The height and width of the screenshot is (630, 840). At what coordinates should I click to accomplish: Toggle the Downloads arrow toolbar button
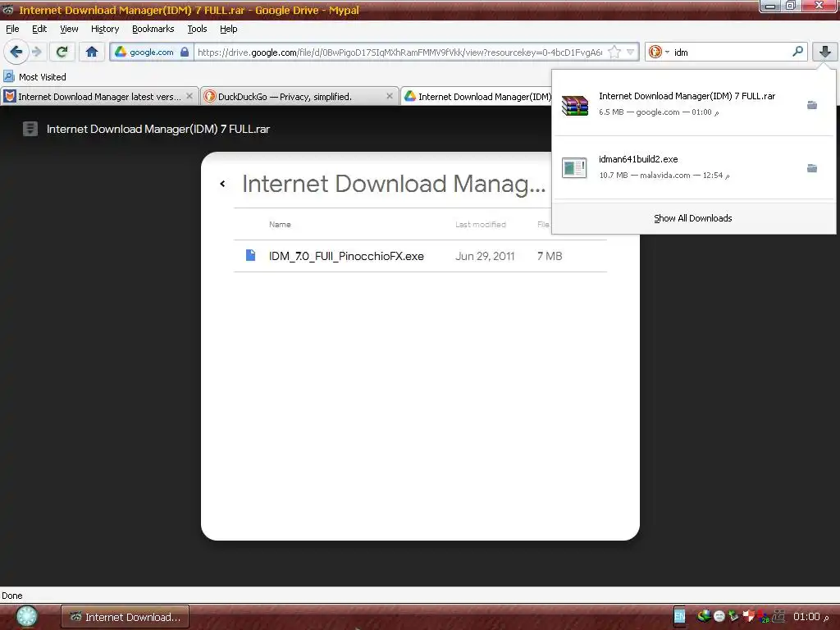[825, 52]
